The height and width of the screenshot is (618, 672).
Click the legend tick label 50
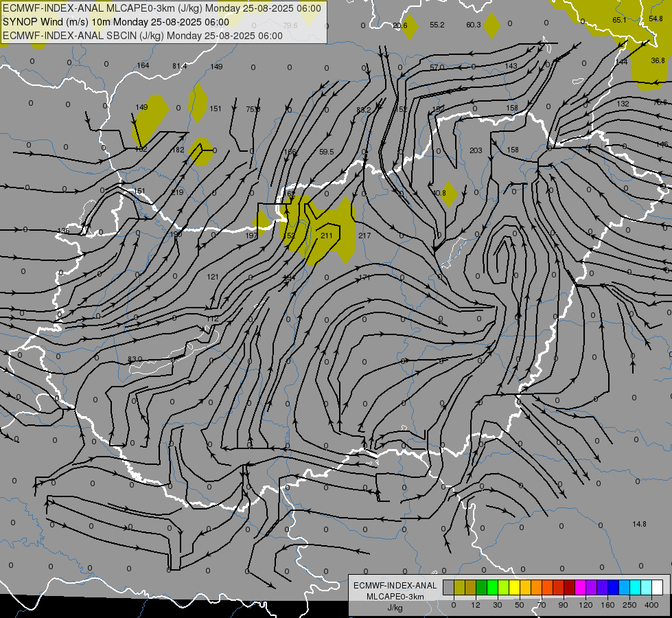coord(520,605)
